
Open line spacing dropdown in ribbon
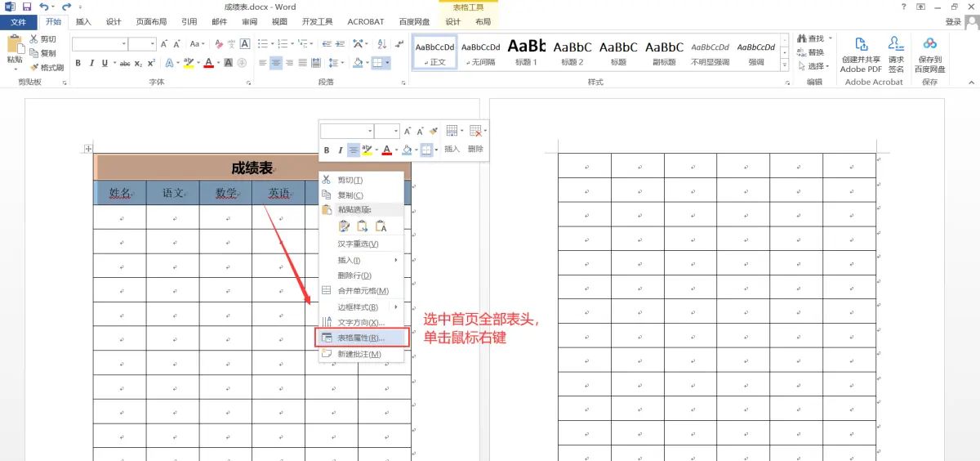336,63
